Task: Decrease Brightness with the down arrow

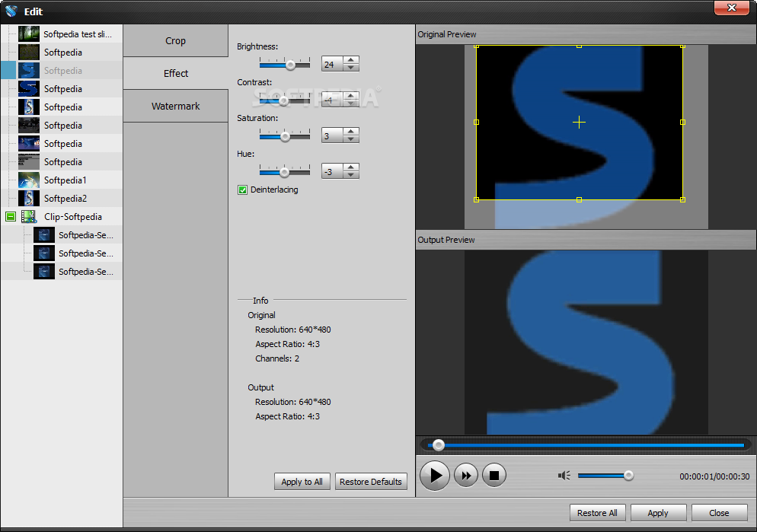Action: [351, 68]
